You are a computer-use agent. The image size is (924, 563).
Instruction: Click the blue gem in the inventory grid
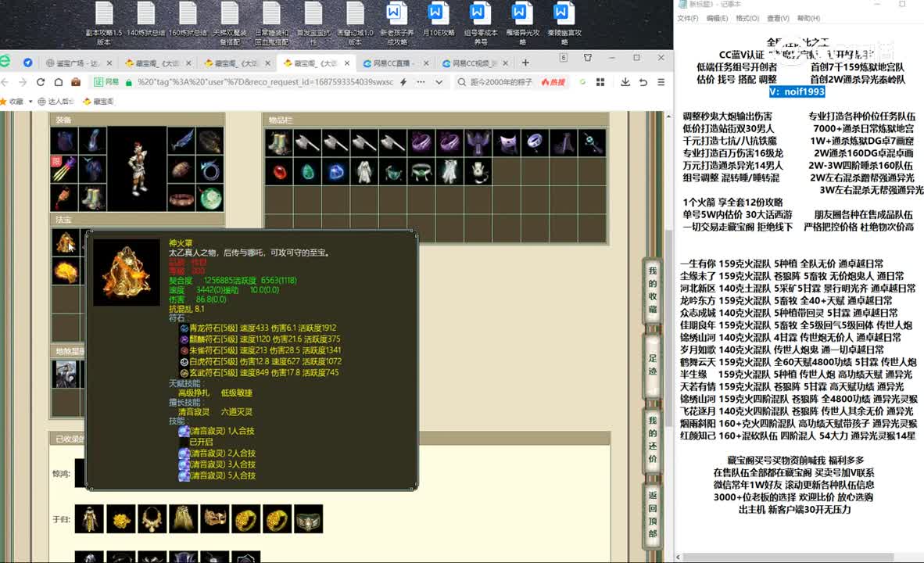click(x=336, y=171)
